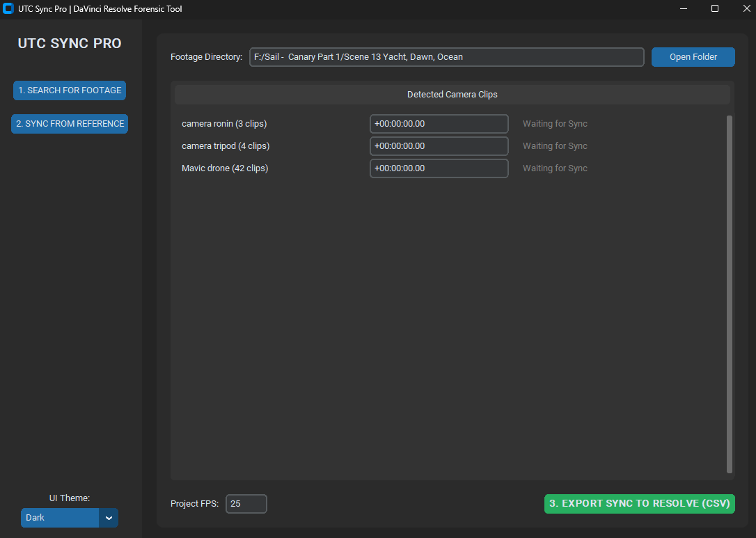The image size is (756, 538).
Task: Select the Mavic drone clips row label
Action: 225,168
